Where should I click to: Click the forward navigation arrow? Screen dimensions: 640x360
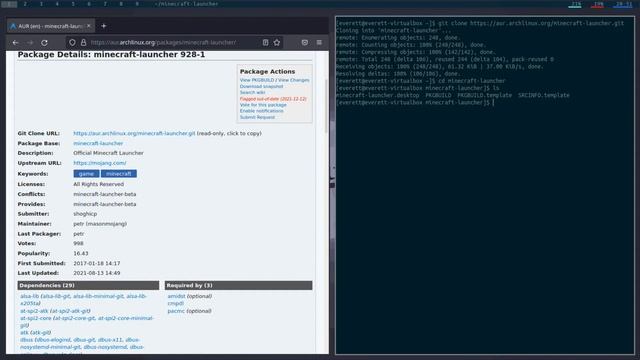pos(30,42)
